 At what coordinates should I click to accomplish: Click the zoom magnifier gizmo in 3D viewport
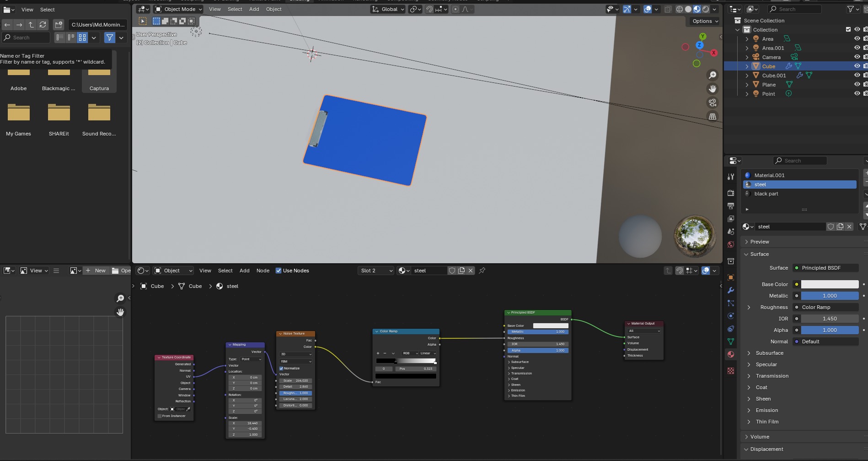coord(713,75)
